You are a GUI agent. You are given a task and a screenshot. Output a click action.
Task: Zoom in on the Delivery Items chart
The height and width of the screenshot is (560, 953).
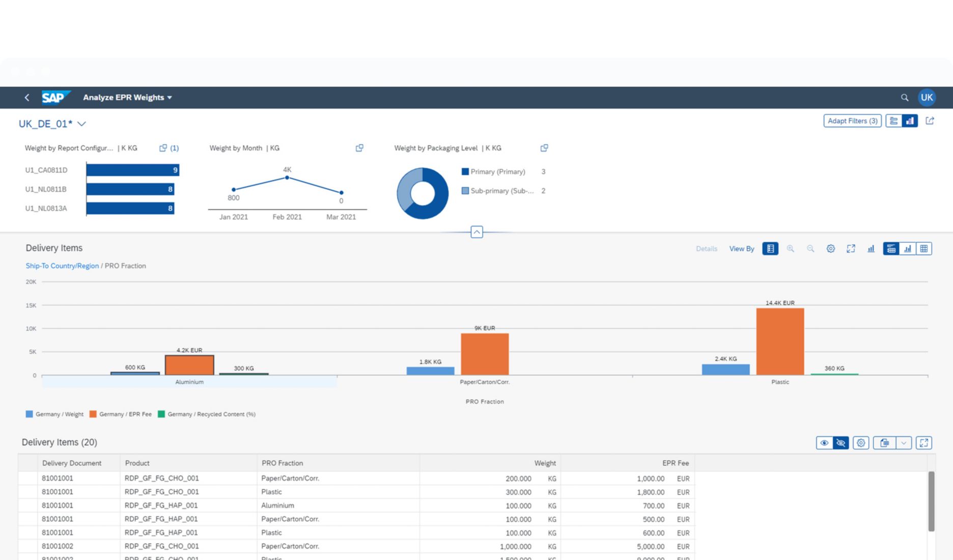pyautogui.click(x=791, y=248)
